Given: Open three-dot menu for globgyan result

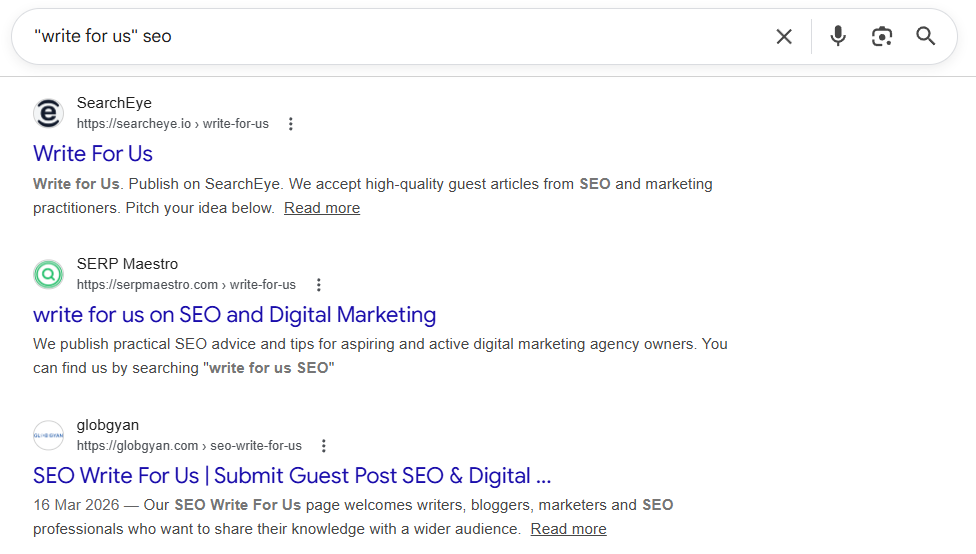Looking at the screenshot, I should click(x=324, y=446).
